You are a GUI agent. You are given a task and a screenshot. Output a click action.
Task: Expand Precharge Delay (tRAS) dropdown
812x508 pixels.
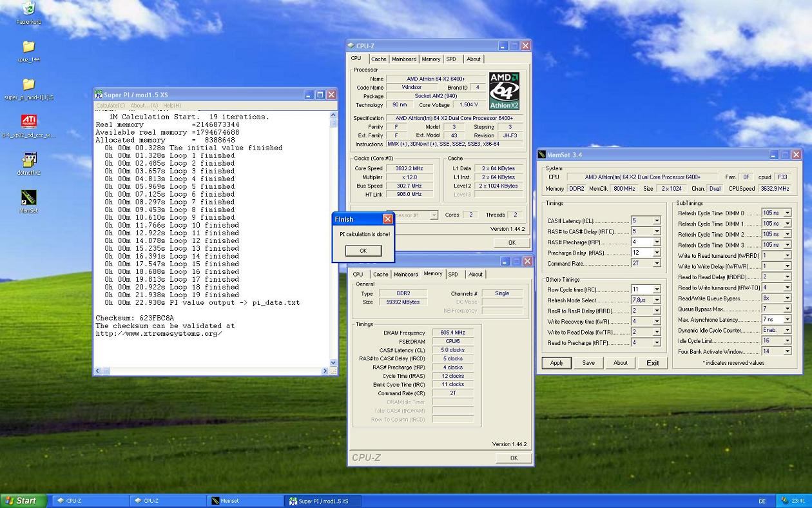point(657,253)
